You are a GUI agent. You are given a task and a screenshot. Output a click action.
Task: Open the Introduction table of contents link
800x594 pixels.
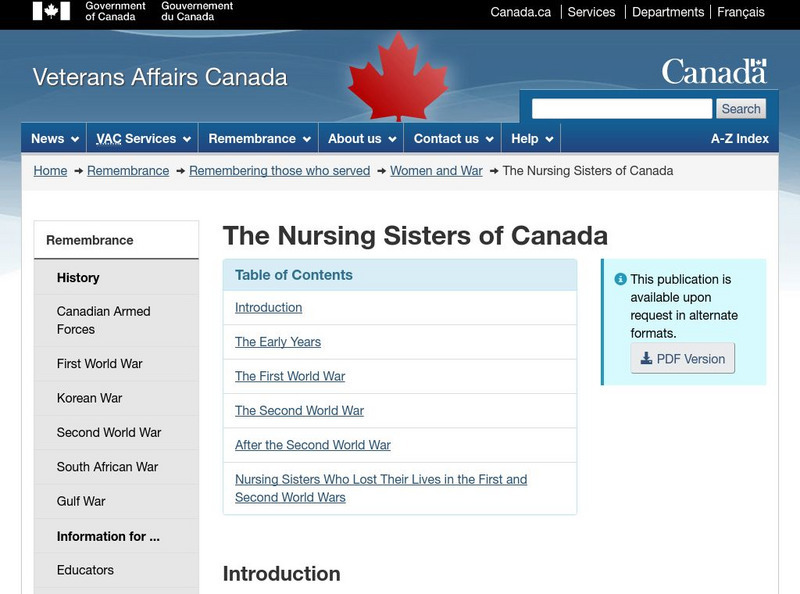tap(268, 306)
